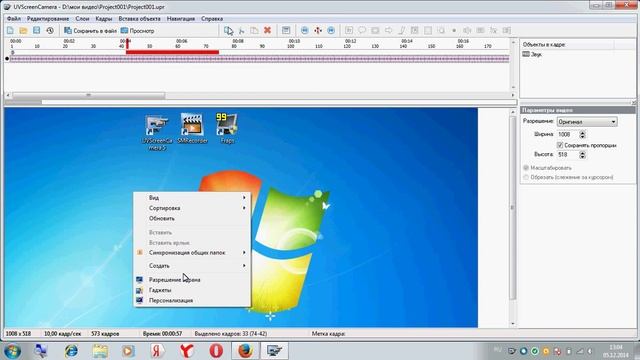Click the timeline horizontal scrollbar thumb
Viewport: 640px width, 360px height.
tap(88, 95)
